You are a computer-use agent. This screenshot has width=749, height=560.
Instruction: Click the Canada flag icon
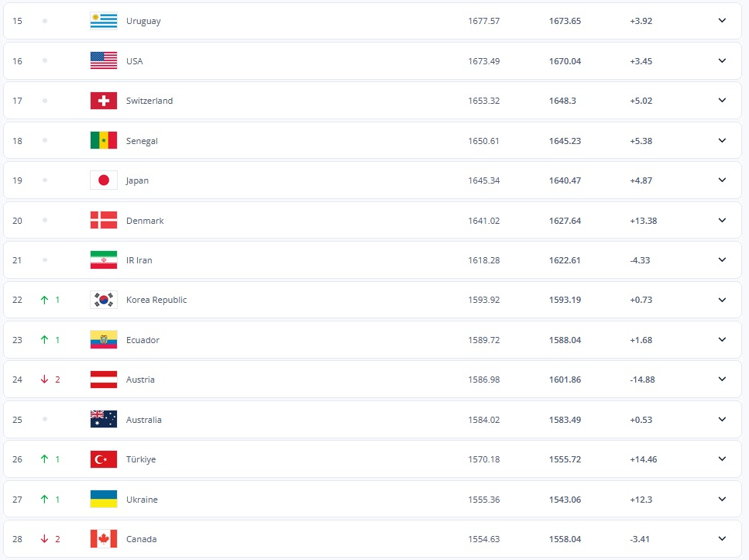(103, 539)
